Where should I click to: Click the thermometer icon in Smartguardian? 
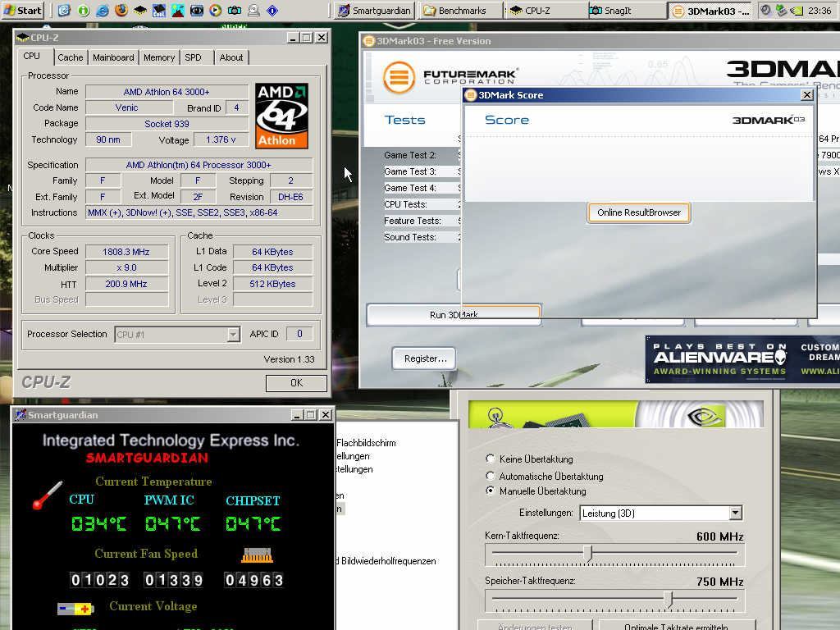coord(47,495)
